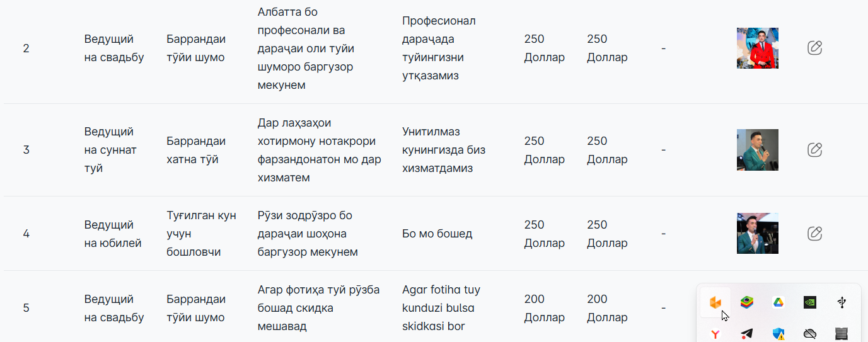The image size is (868, 342).
Task: Open Google Drive tray icon
Action: (x=778, y=302)
